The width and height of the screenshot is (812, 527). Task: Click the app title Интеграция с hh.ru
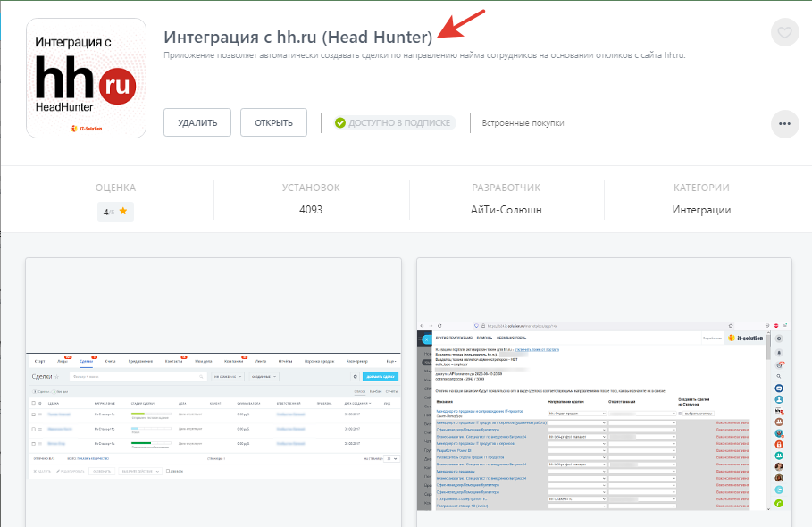pyautogui.click(x=297, y=37)
